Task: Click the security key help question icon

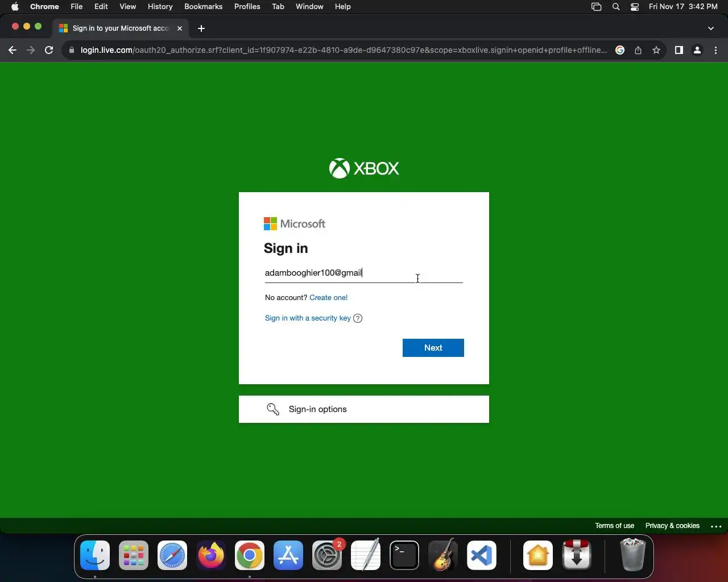Action: click(x=358, y=318)
